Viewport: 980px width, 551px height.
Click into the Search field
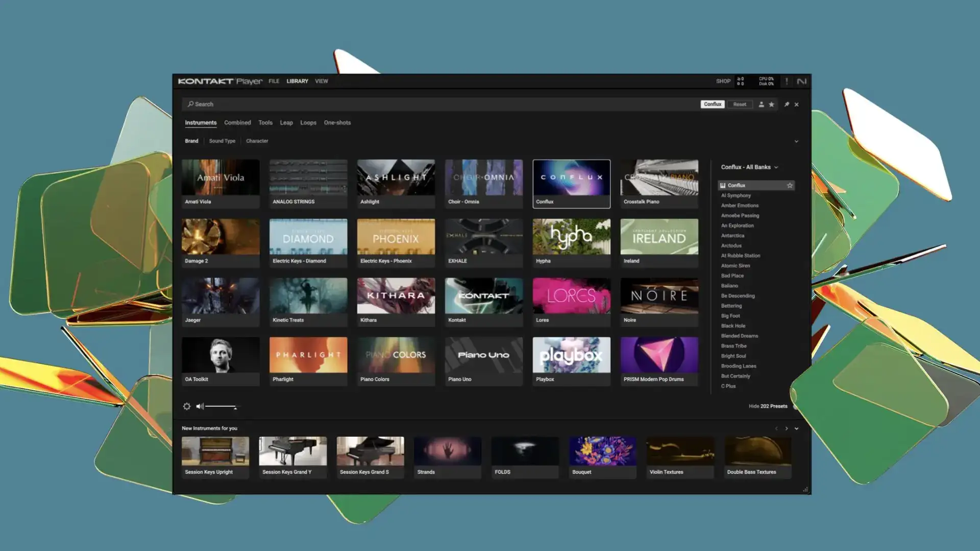click(442, 104)
